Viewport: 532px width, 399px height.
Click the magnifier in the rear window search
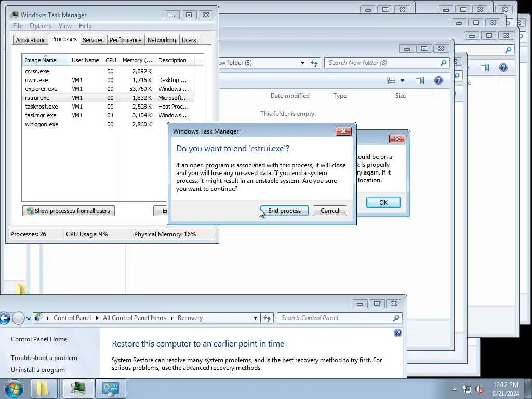[508, 50]
